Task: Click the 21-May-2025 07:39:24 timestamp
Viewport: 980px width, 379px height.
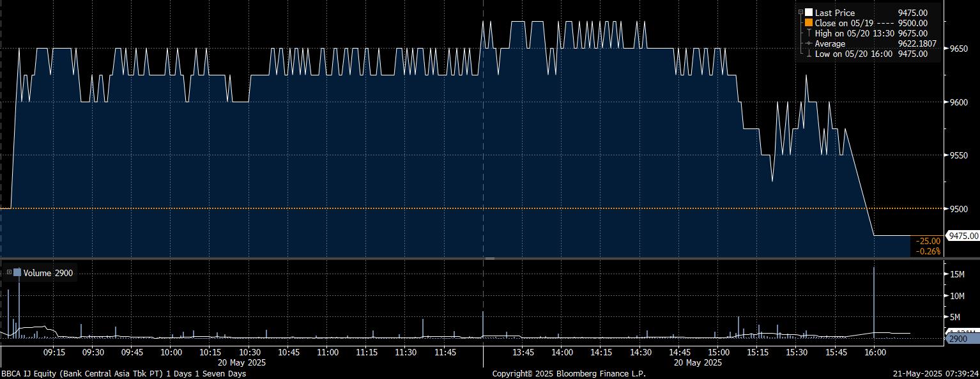Action: [x=935, y=373]
